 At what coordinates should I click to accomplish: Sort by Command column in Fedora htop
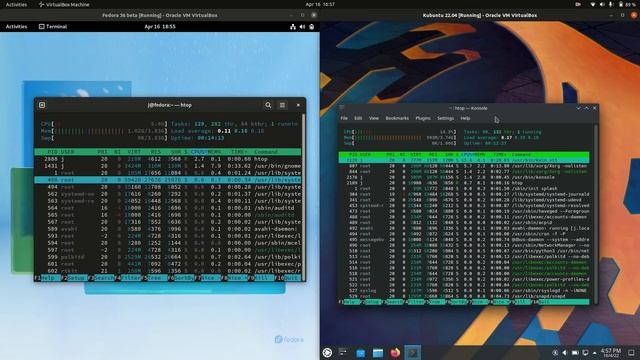pos(266,152)
